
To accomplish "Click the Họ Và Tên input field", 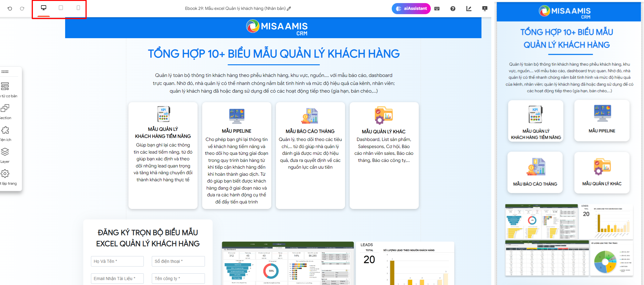I will (x=117, y=261).
